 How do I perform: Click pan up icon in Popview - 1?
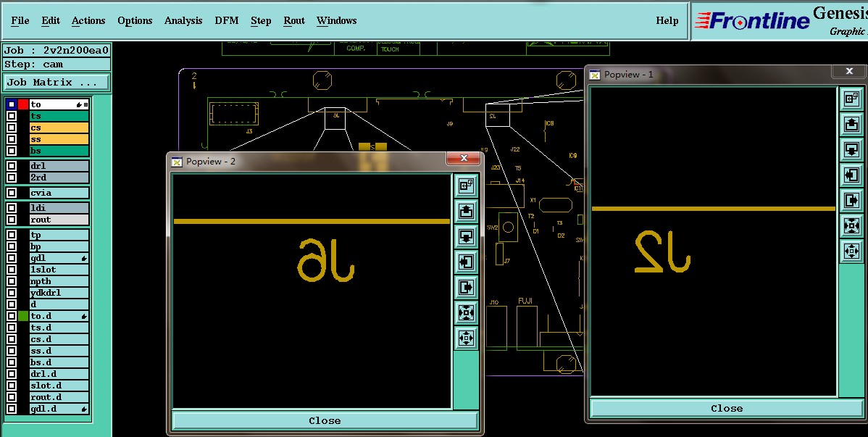pyautogui.click(x=851, y=125)
